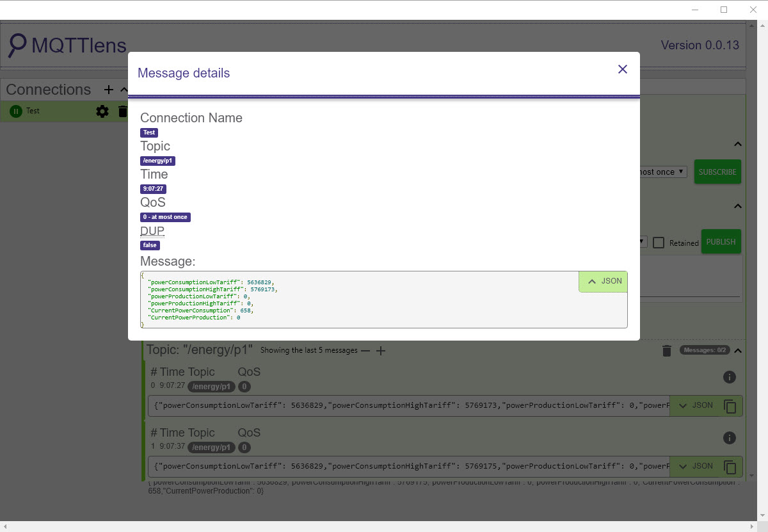This screenshot has width=768, height=532.
Task: Decrease shown messages with minus icon
Action: (x=365, y=351)
